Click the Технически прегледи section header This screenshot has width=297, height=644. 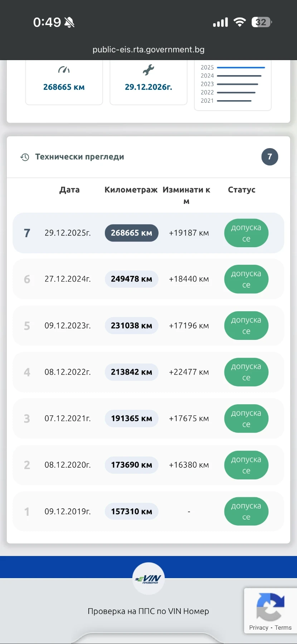coord(79,157)
